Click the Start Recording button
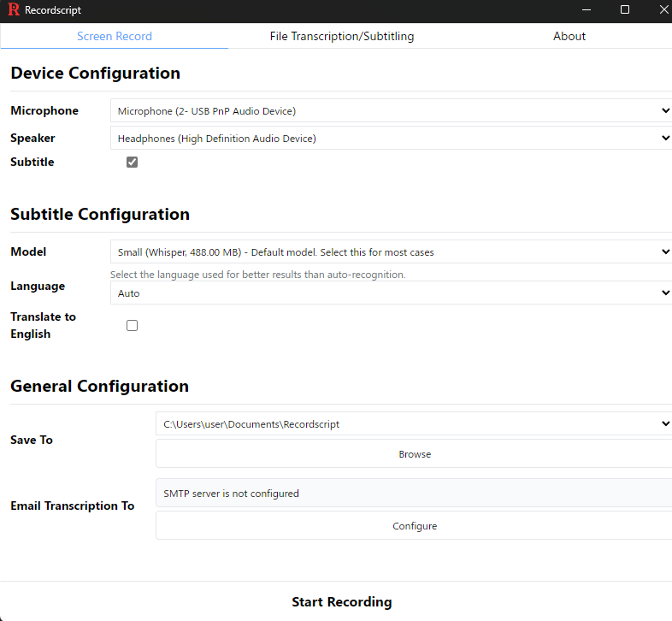The image size is (672, 621). (x=342, y=601)
